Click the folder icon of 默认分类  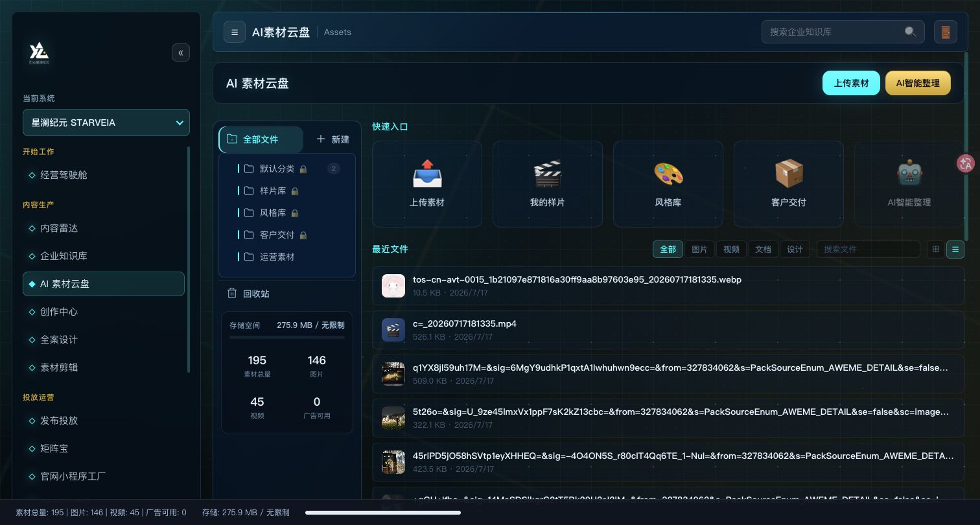click(249, 169)
